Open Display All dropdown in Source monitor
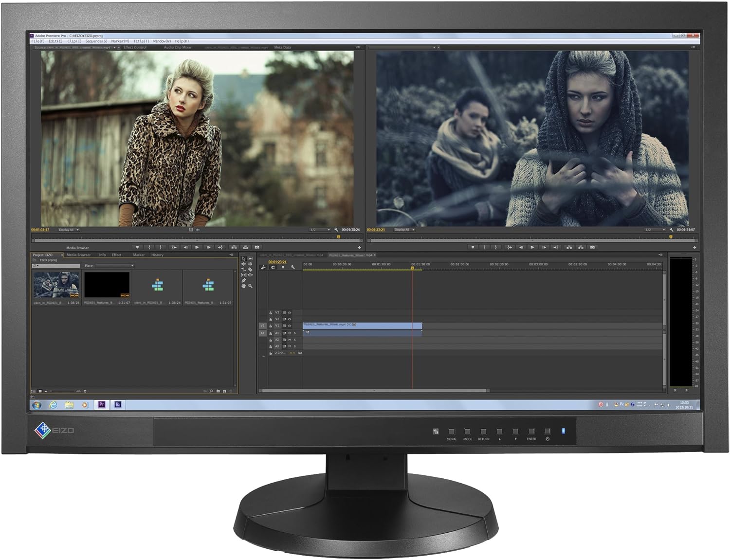The height and width of the screenshot is (560, 730). click(x=69, y=230)
